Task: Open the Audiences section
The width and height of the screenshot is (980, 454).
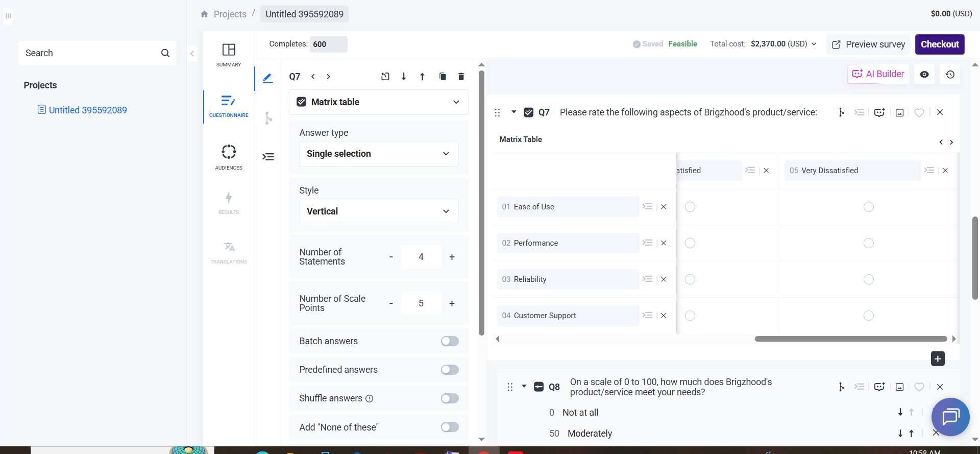Action: click(229, 157)
